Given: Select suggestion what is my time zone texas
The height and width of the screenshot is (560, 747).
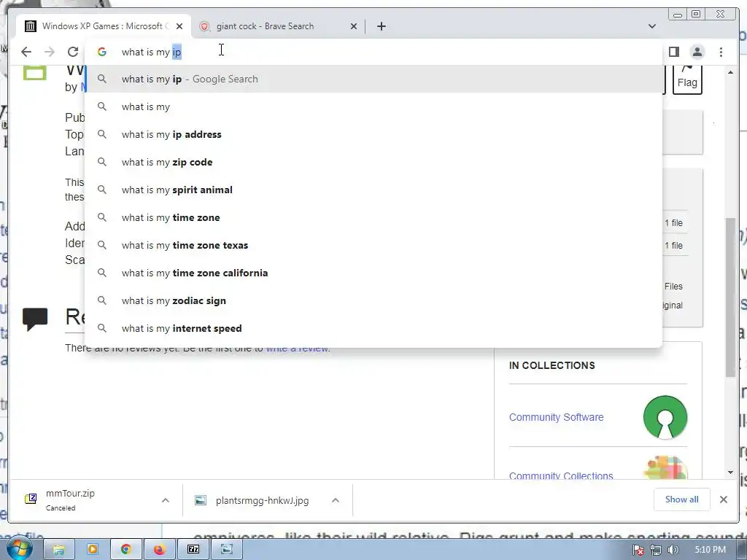Looking at the screenshot, I should coord(373,245).
